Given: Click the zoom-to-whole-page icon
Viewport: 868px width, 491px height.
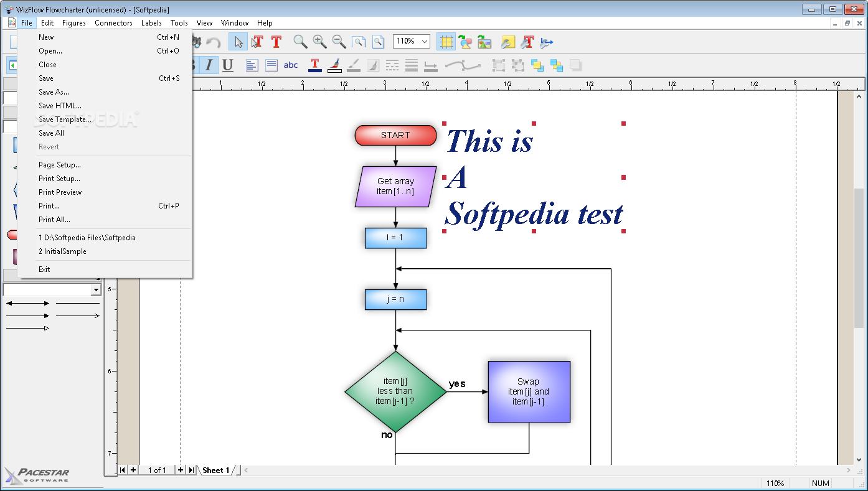Looking at the screenshot, I should pos(378,42).
